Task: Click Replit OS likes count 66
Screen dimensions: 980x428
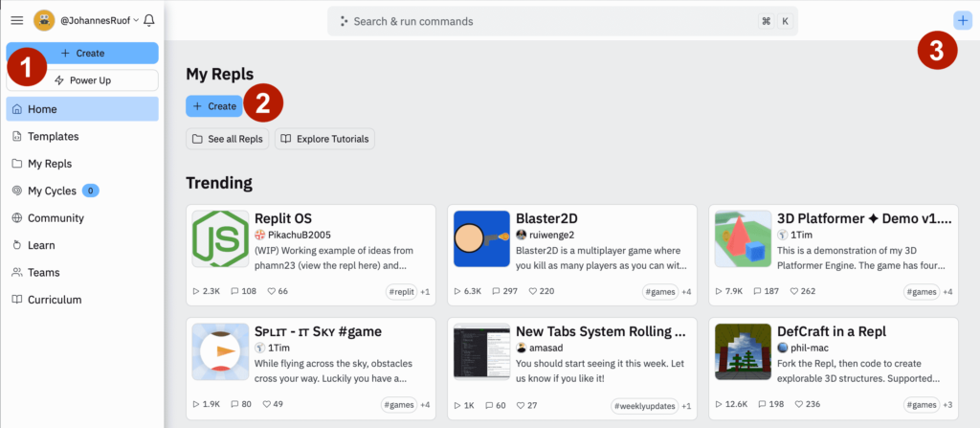Action: click(278, 292)
